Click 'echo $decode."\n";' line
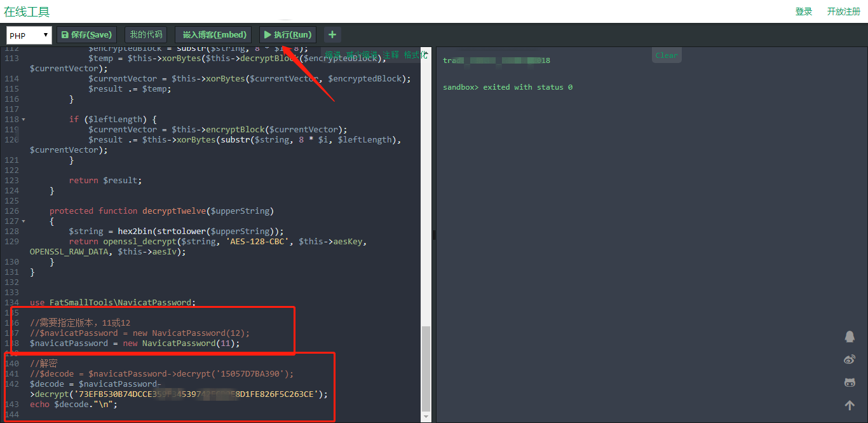This screenshot has width=868, height=423. tap(74, 405)
